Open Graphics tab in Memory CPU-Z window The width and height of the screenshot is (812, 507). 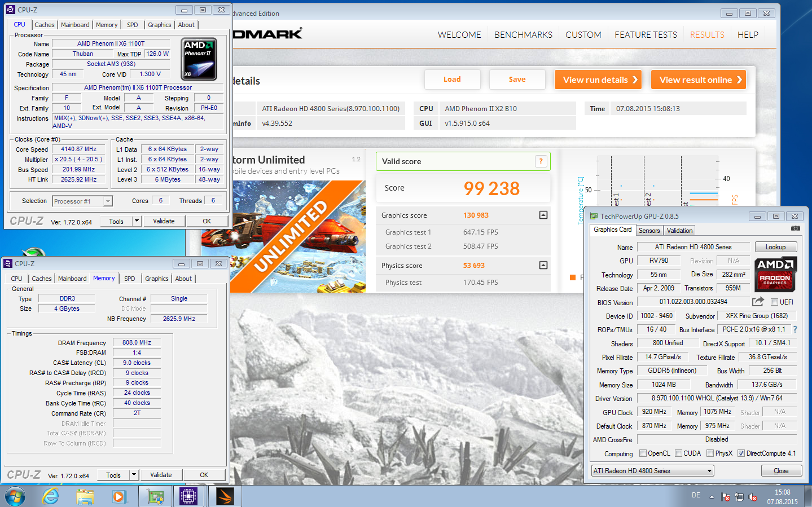click(x=157, y=279)
